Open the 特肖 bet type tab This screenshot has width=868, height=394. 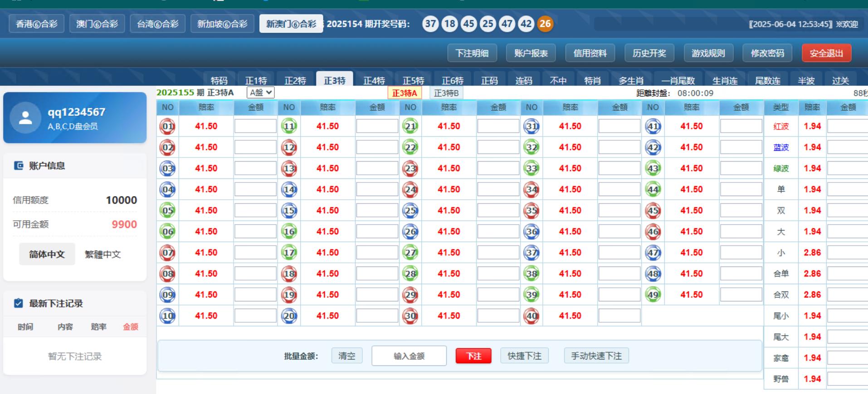click(x=592, y=80)
